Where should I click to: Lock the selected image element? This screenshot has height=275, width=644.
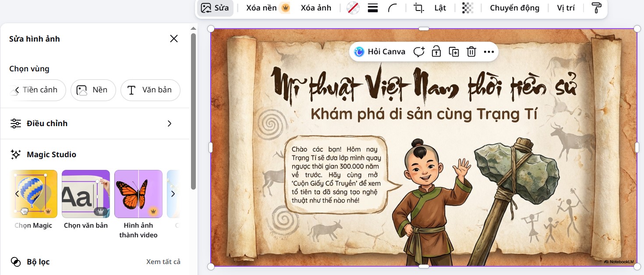point(436,51)
